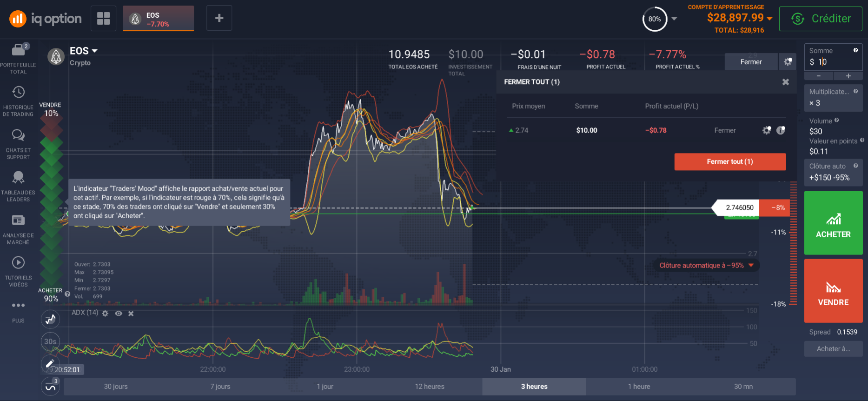The image size is (868, 401).
Task: Click the red VENDRE button
Action: click(833, 291)
